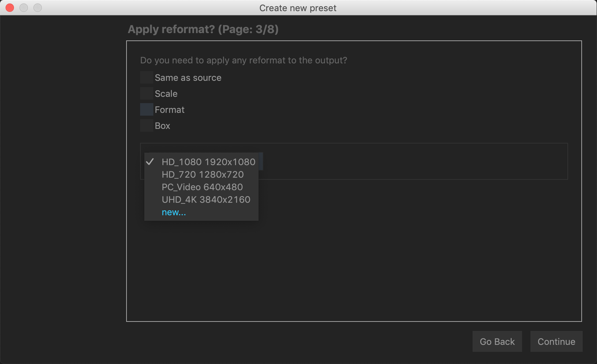This screenshot has width=597, height=364.
Task: Enable the Scale checkbox
Action: click(x=146, y=93)
